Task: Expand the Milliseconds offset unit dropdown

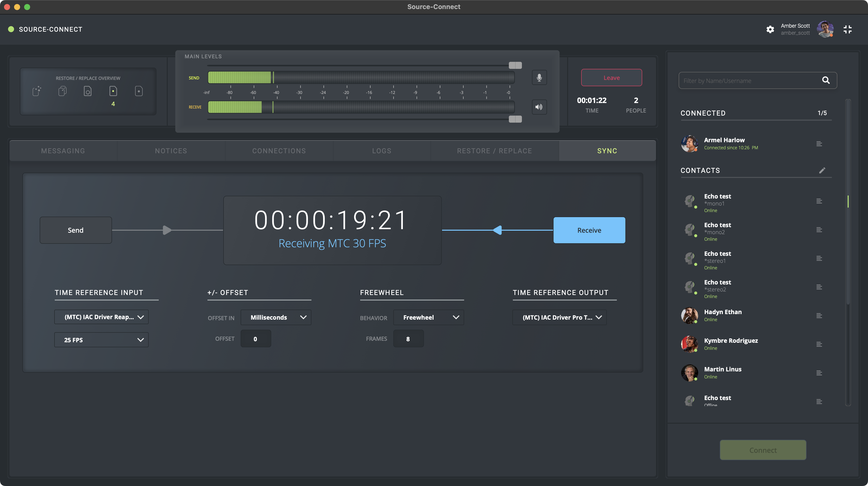Action: [276, 317]
